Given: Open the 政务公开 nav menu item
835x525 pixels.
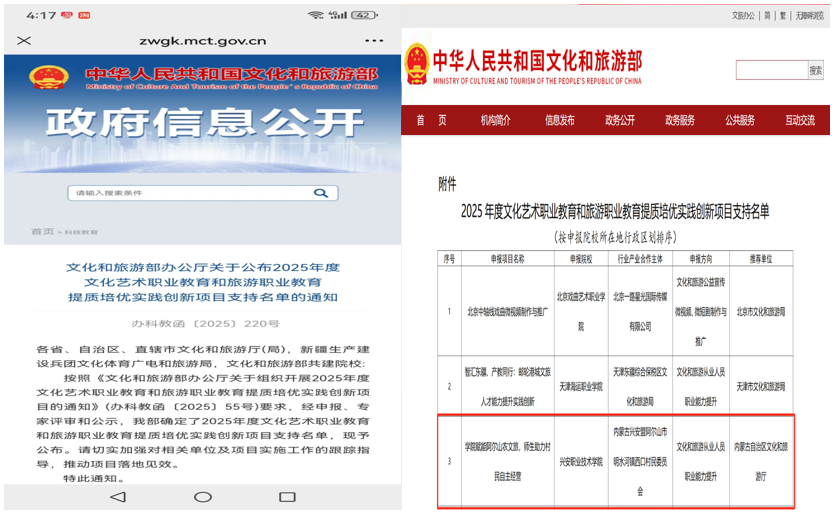Looking at the screenshot, I should click(620, 120).
